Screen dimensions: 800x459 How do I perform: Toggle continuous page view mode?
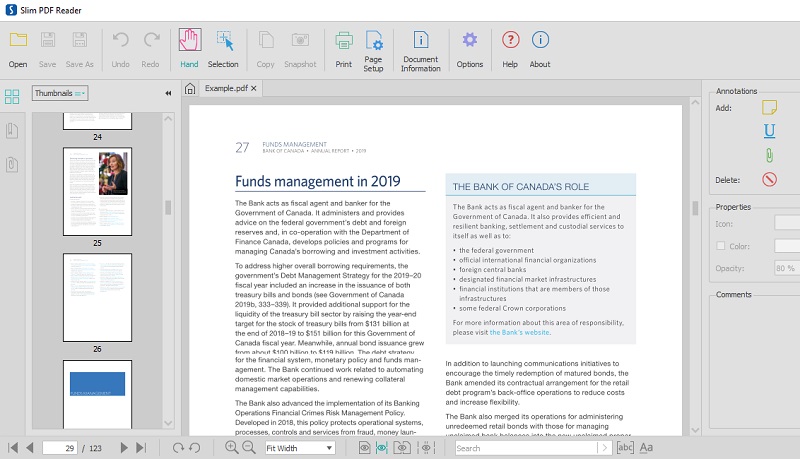coord(382,448)
